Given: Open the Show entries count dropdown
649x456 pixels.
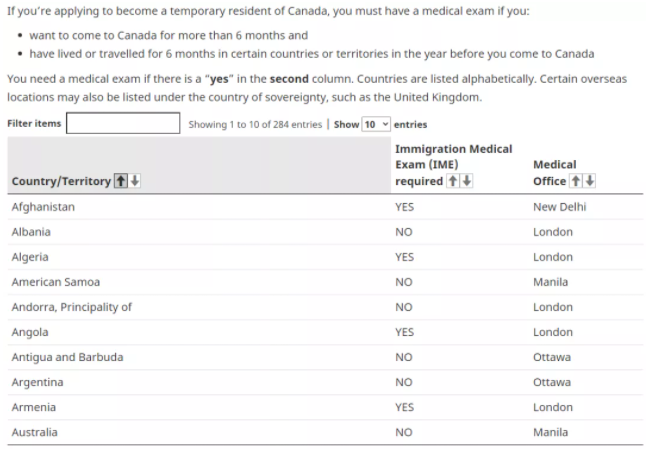Looking at the screenshot, I should 376,124.
